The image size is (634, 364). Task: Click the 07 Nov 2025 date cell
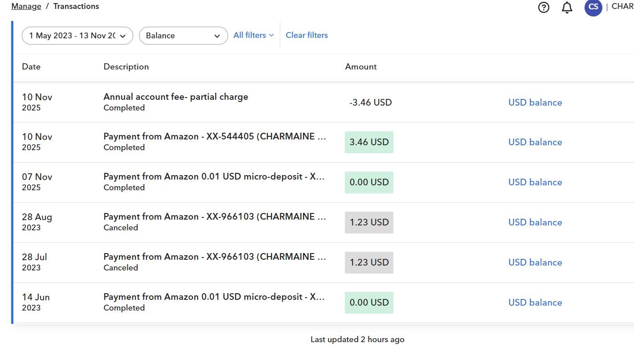[37, 182]
